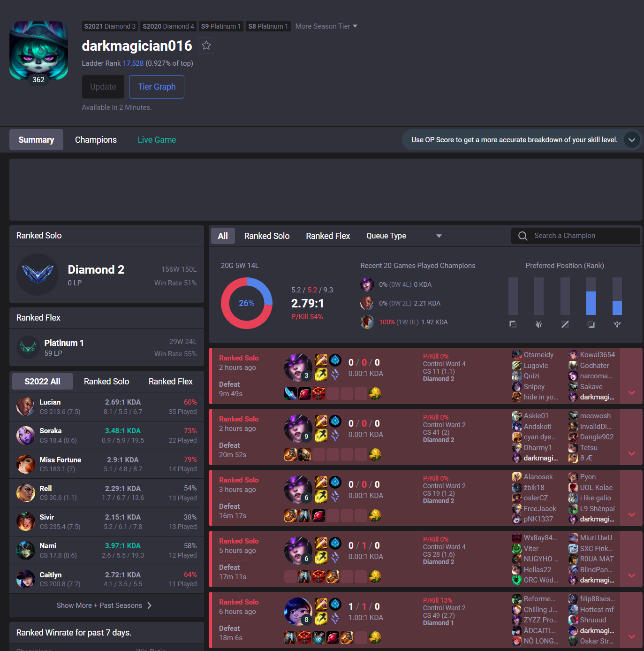The image size is (644, 651).
Task: Select the All match filter
Action: point(223,236)
